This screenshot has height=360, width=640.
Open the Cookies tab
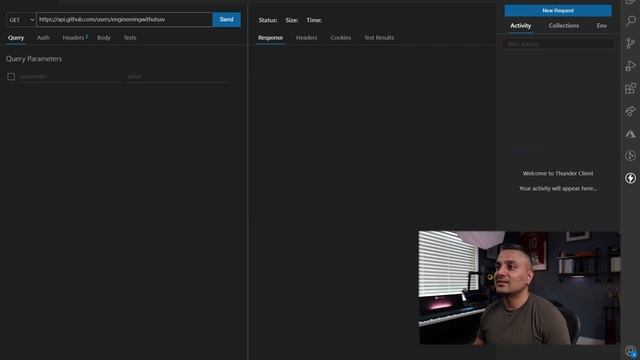[x=340, y=38]
